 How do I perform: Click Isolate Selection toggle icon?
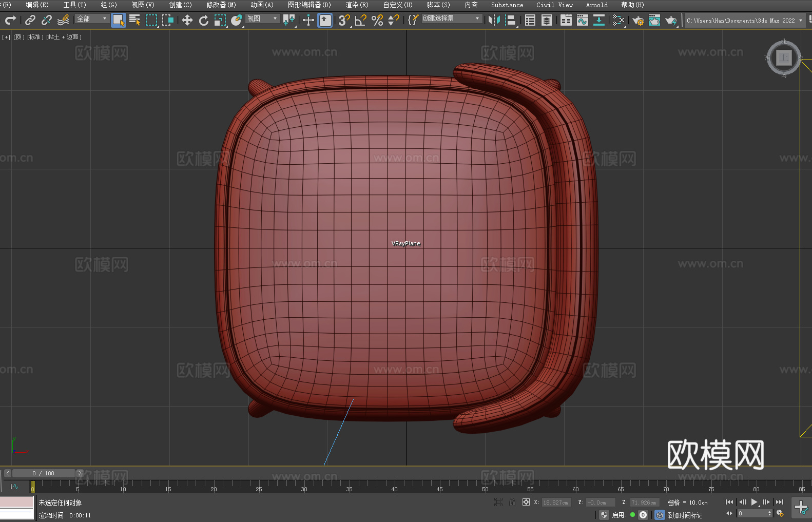click(x=498, y=502)
